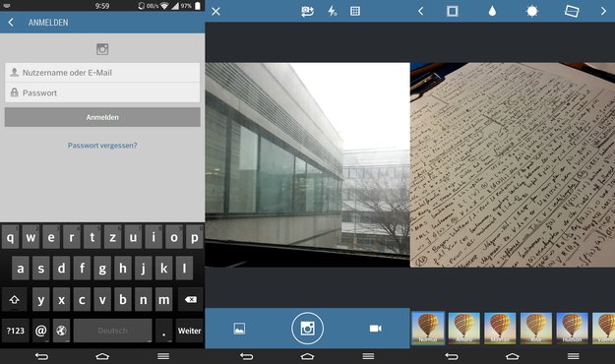Tap the period key on keyboard
Viewport: 615px width, 364px height.
click(164, 331)
